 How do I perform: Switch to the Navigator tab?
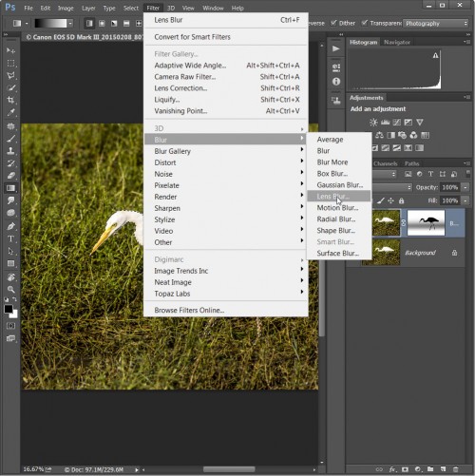[397, 42]
